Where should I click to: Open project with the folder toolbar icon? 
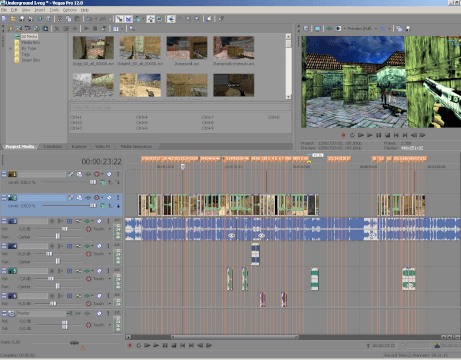pos(13,19)
